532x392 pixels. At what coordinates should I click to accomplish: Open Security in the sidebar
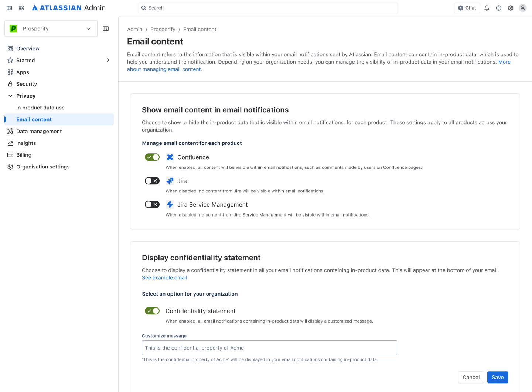(x=59, y=84)
